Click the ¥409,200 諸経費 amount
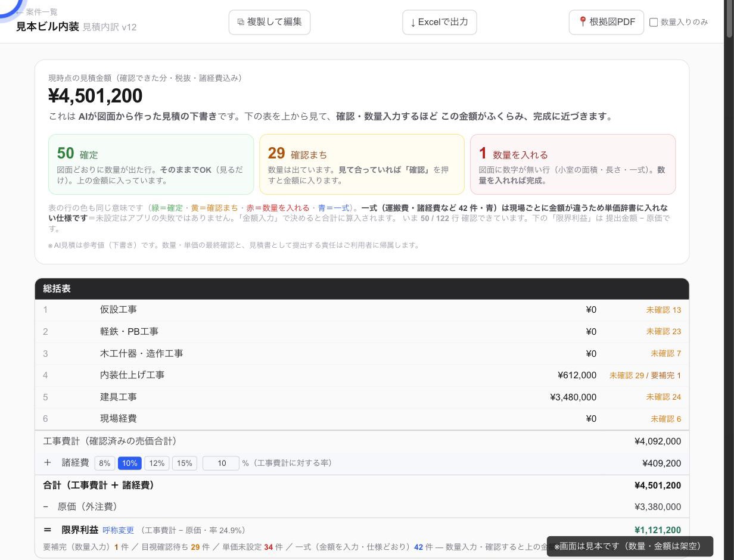 click(x=661, y=463)
